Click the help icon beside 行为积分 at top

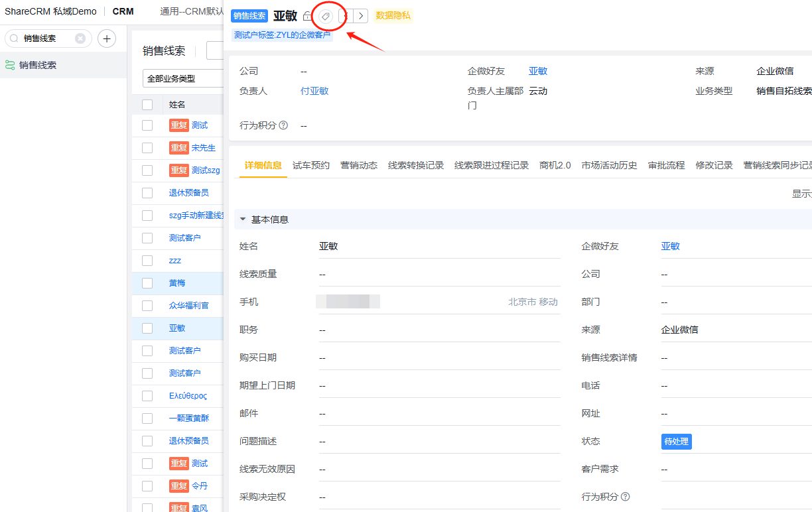point(283,125)
